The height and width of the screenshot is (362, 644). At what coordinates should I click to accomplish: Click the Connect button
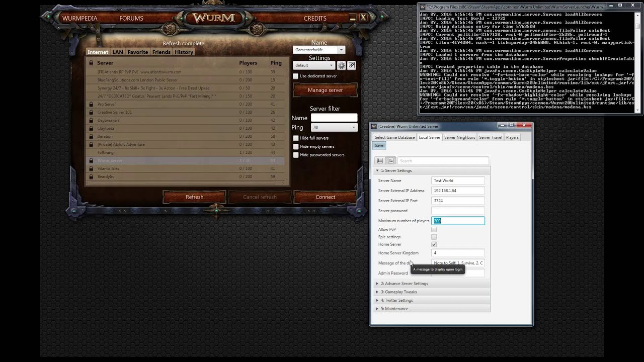(x=325, y=197)
